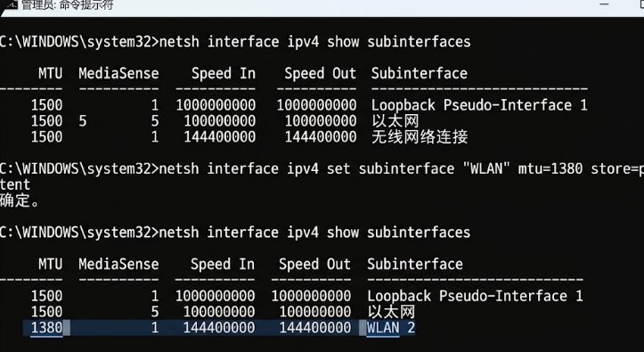644x352 pixels.
Task: Click 以太网 in the second table
Action: (391, 312)
